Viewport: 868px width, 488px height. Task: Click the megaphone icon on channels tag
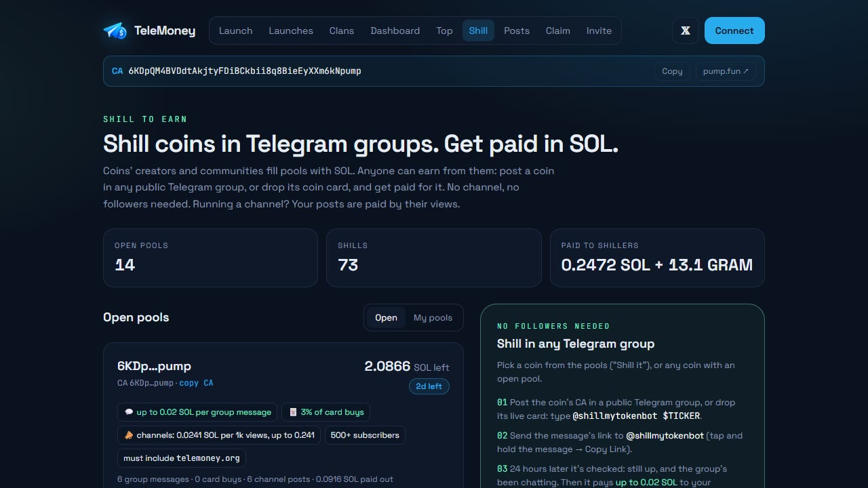point(129,435)
